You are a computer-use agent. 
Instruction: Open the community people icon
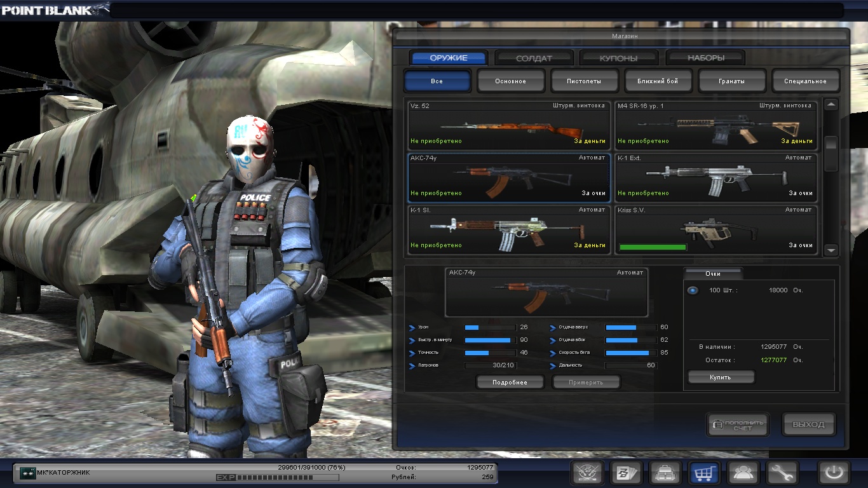coord(743,473)
